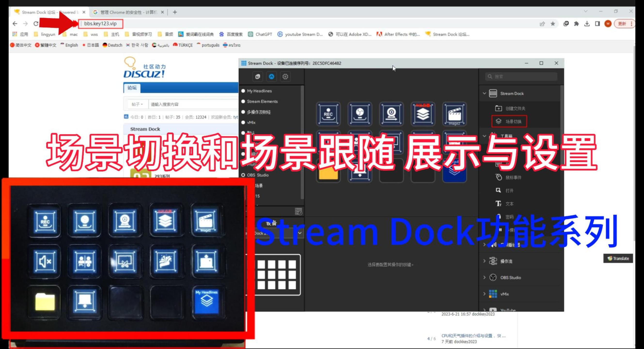Viewport: 644px width, 349px height.
Task: Select the 鼠标事件 mouse event action
Action: pyautogui.click(x=509, y=177)
